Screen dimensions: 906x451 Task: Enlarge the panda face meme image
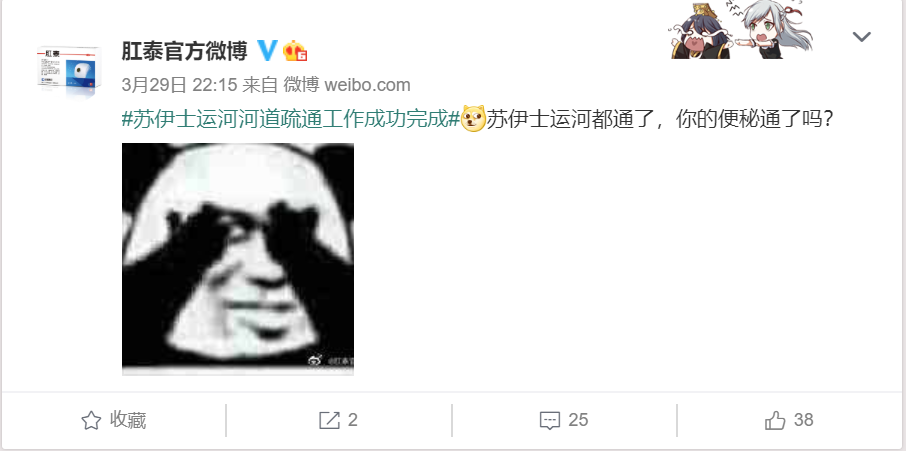237,259
